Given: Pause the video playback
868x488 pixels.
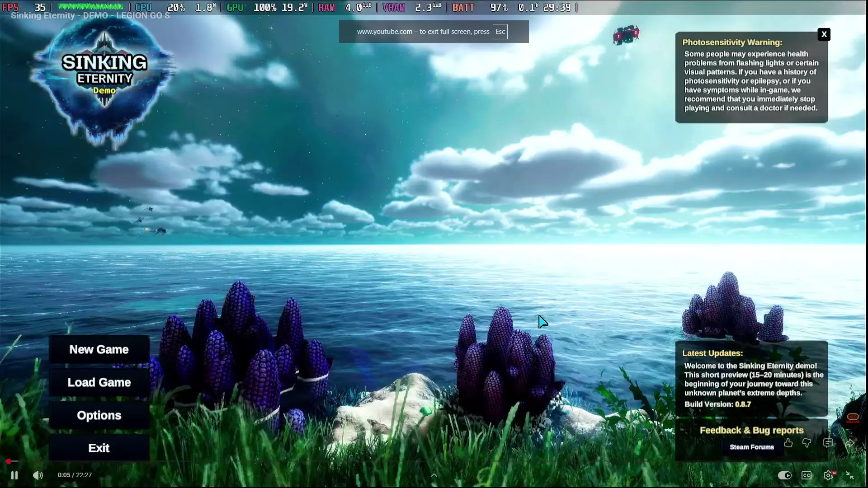Looking at the screenshot, I should pyautogui.click(x=14, y=475).
